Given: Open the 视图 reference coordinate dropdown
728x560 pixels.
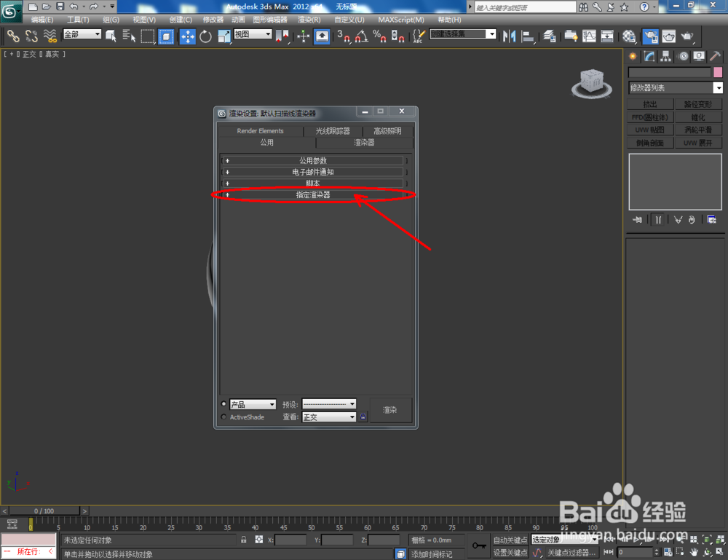Looking at the screenshot, I should (x=253, y=34).
